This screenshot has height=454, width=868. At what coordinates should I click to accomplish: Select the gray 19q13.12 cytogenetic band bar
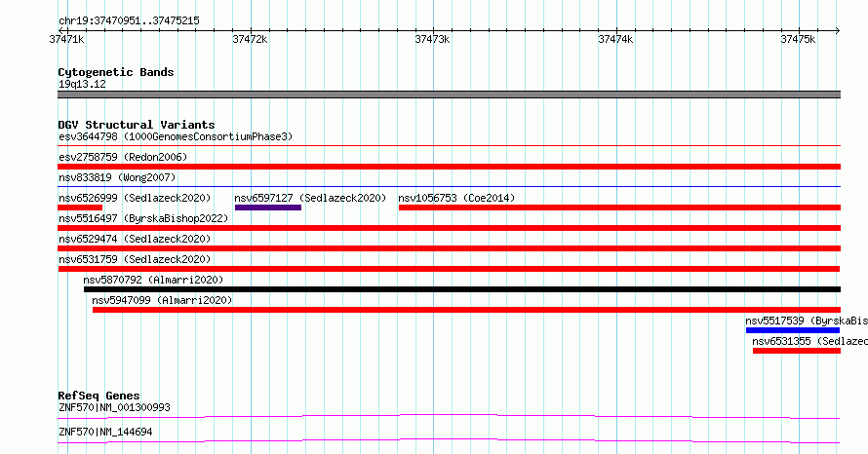(449, 95)
